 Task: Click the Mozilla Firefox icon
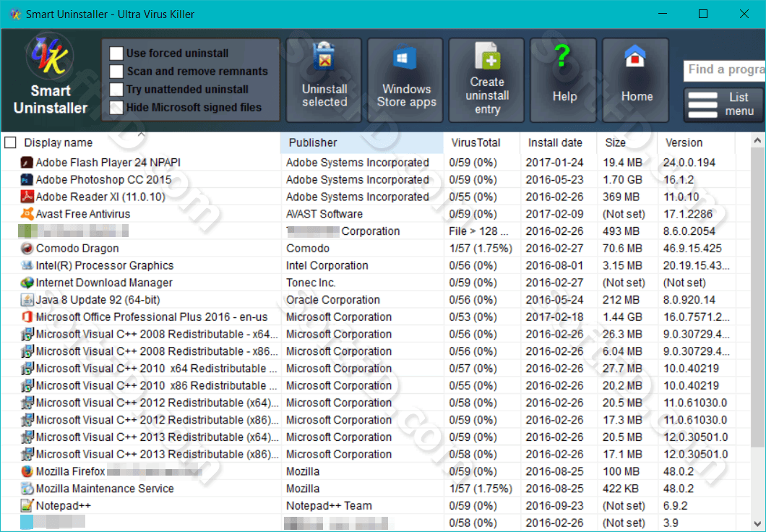[x=27, y=471]
